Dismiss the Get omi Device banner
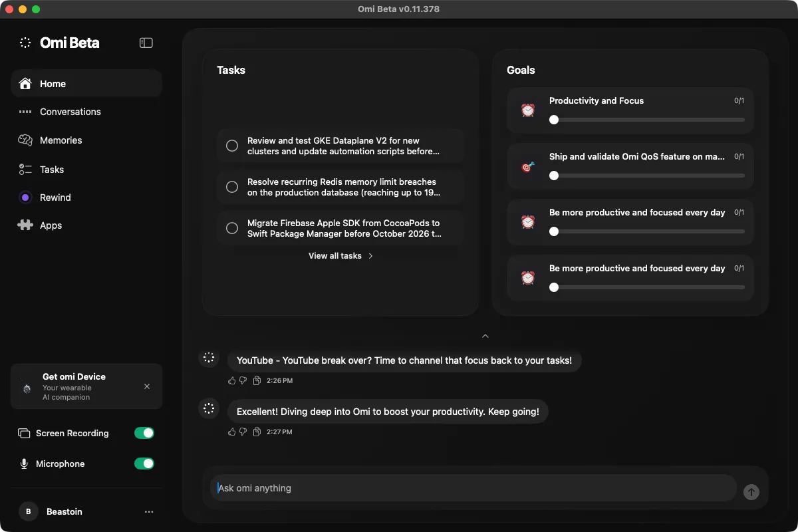 pyautogui.click(x=147, y=386)
